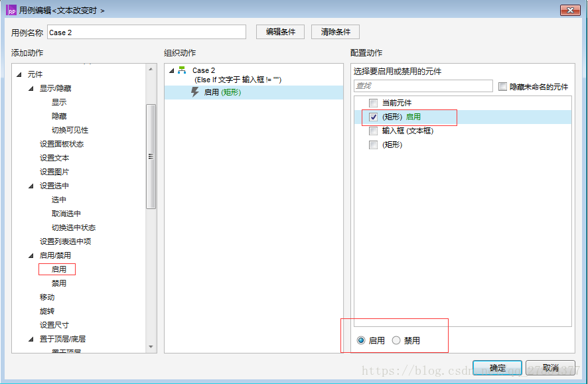Screen dimensions: 588x384
Task: Collapse the 置于顶层/底层 group
Action: click(31, 339)
